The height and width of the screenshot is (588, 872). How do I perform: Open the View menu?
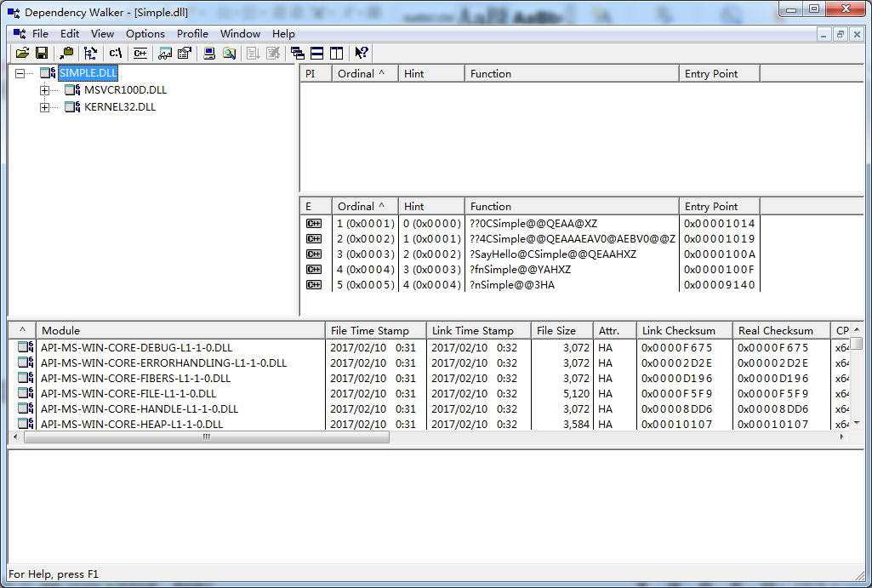point(102,34)
